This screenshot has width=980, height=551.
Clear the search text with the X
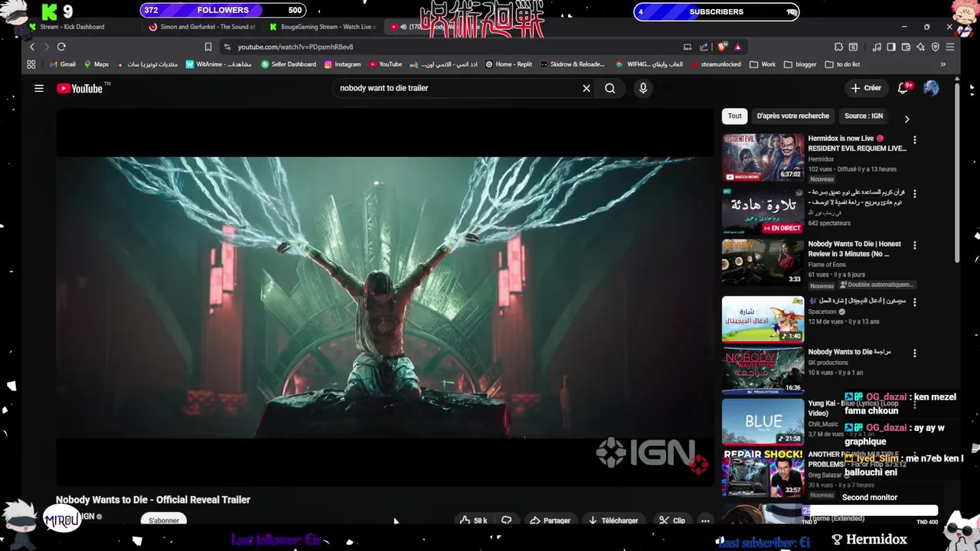tap(586, 88)
